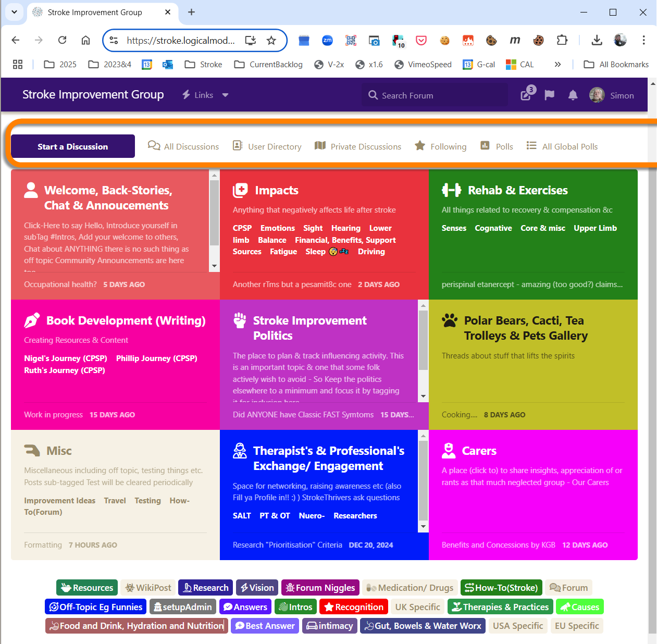Click the Start a Discussion button
The width and height of the screenshot is (657, 644).
coord(72,146)
